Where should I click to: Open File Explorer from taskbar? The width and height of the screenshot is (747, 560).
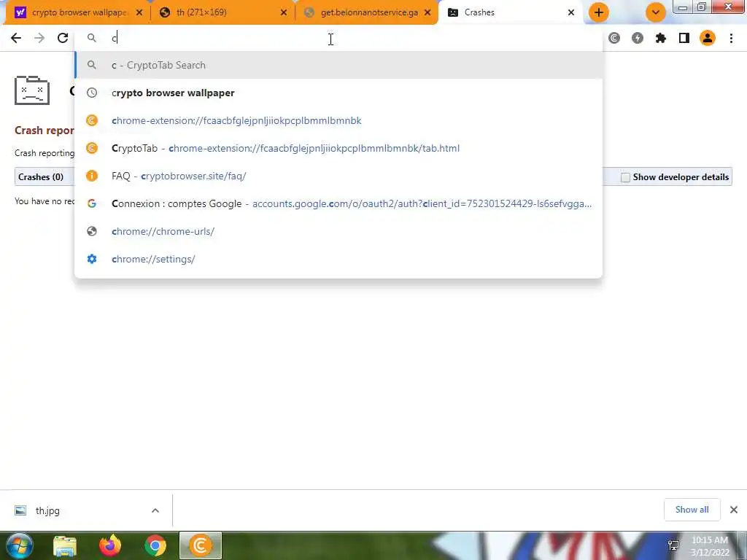pyautogui.click(x=65, y=545)
